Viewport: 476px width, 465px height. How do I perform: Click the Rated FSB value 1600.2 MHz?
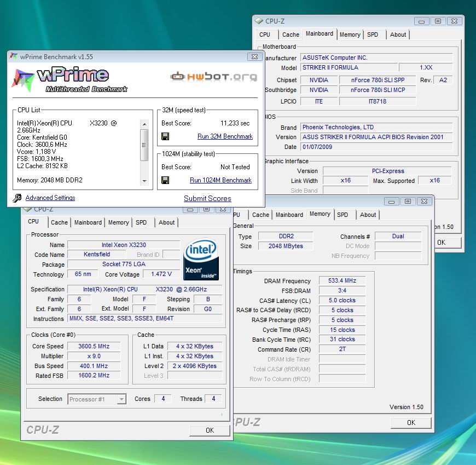click(x=94, y=375)
